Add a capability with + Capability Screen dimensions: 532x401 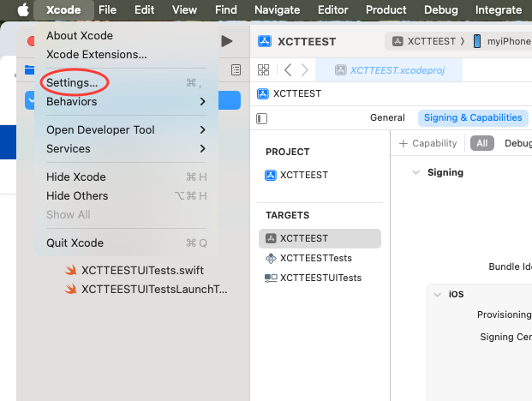coord(428,143)
